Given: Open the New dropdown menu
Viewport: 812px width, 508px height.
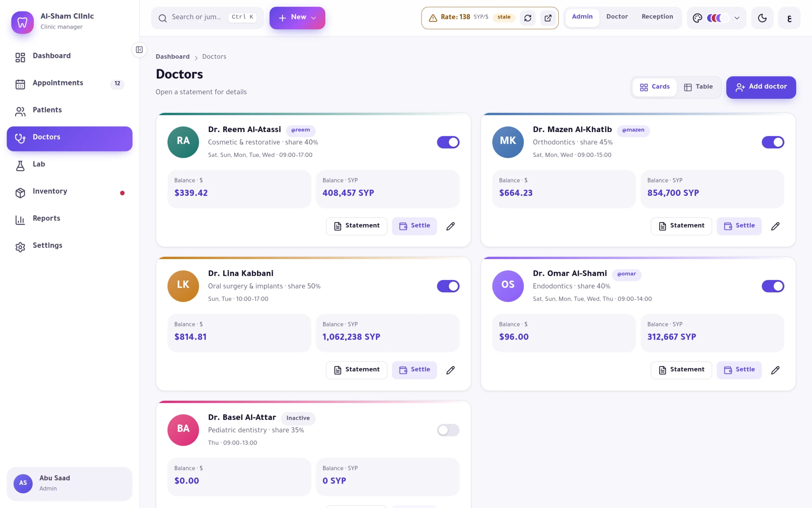Looking at the screenshot, I should click(297, 18).
